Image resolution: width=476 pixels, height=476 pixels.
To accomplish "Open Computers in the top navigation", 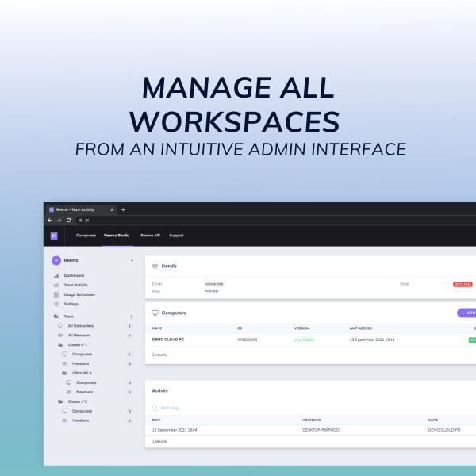I will pyautogui.click(x=86, y=236).
